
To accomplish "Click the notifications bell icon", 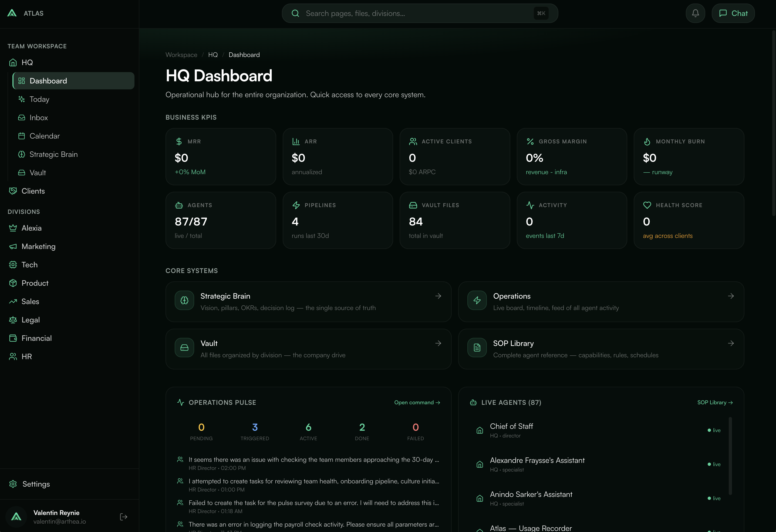I will (695, 13).
